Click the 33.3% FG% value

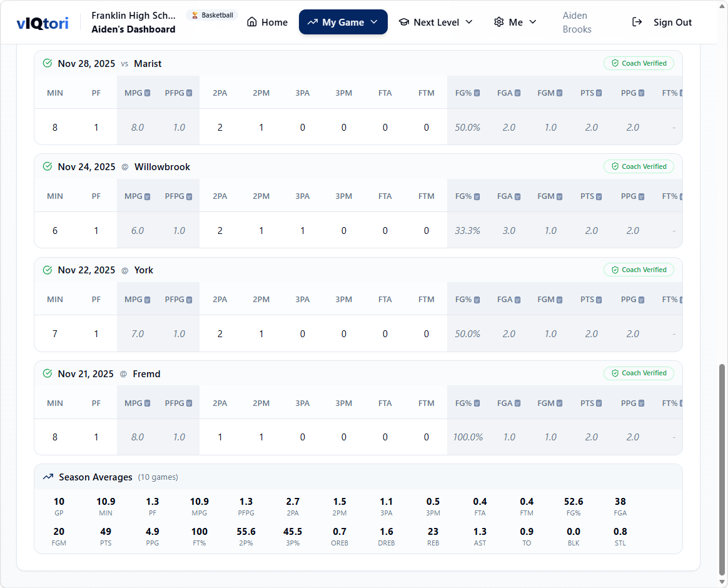[x=467, y=231]
